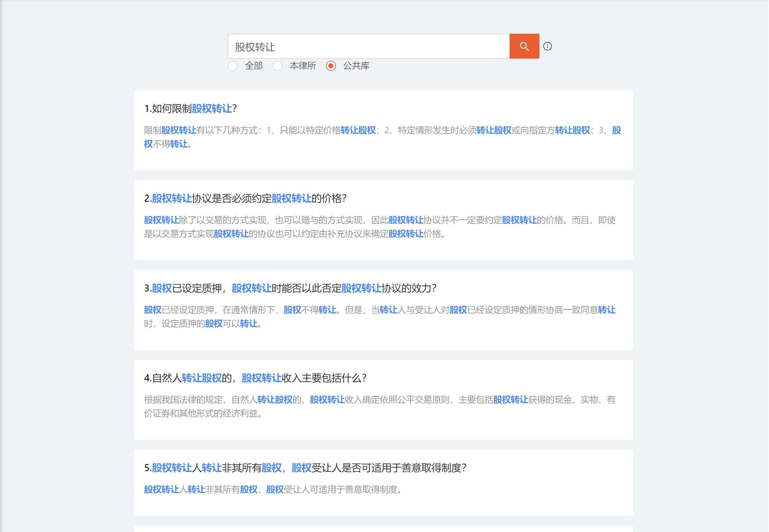Open result 3 about 股权已设定质押

pos(290,288)
